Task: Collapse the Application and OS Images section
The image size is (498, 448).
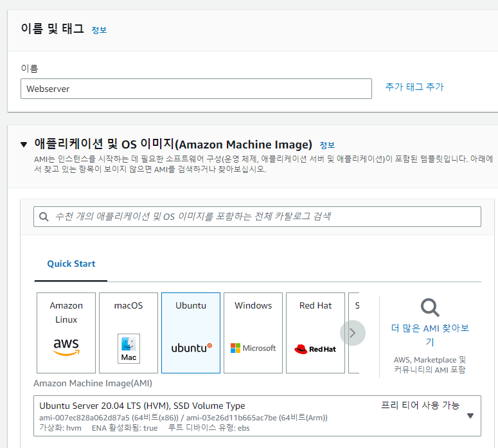Action: click(24, 145)
